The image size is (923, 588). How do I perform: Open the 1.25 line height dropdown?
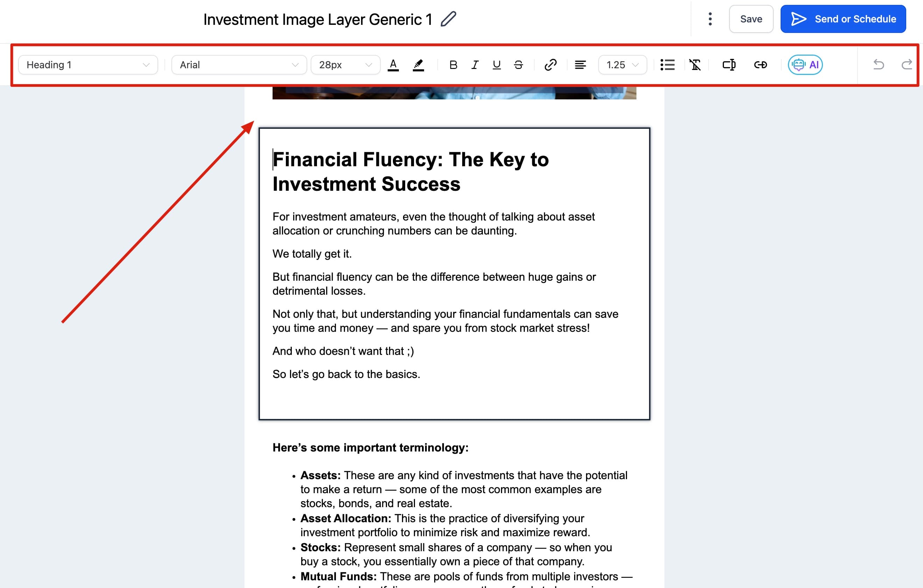pos(622,65)
